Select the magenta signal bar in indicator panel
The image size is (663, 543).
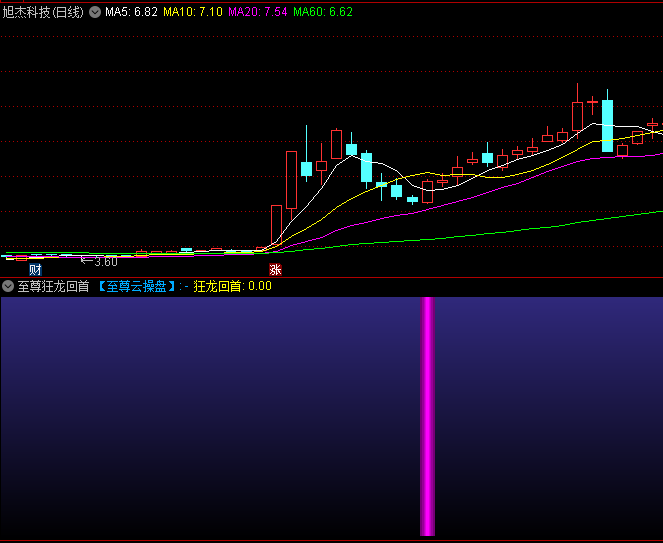point(427,416)
